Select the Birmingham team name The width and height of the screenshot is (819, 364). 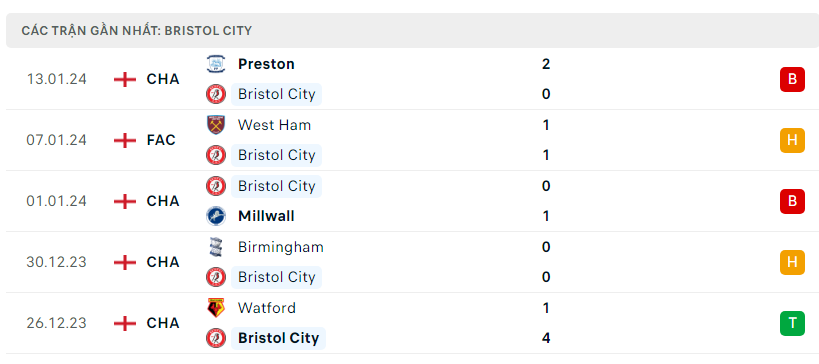pos(280,246)
